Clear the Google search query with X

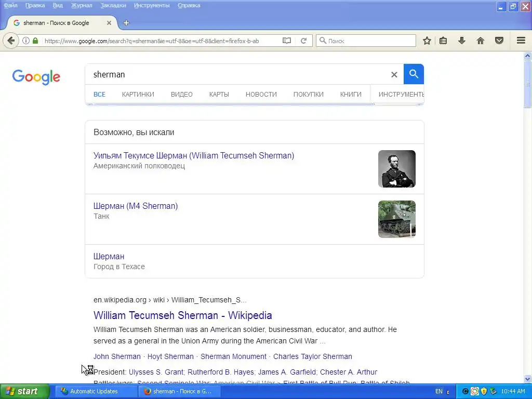[x=394, y=75]
